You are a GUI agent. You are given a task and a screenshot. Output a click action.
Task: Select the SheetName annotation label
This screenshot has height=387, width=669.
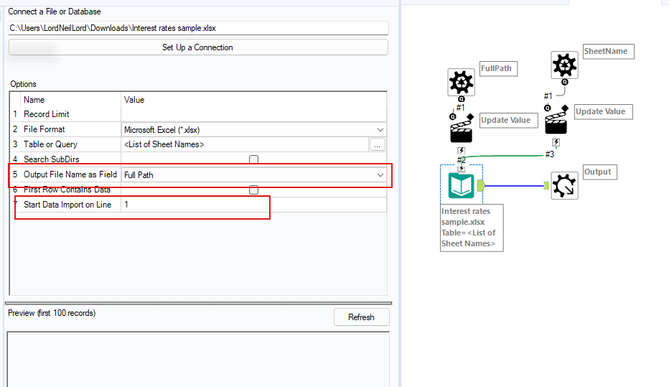coord(608,51)
